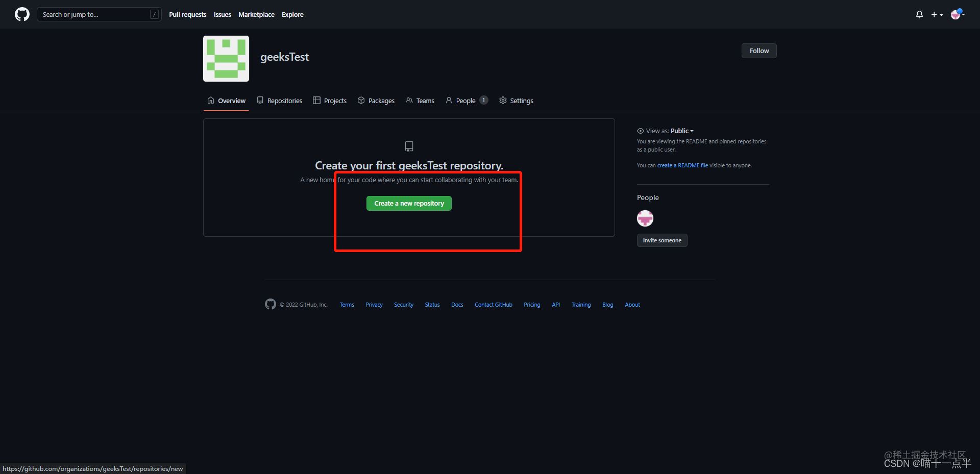Open the Pricing footer link
This screenshot has width=980, height=474.
coord(532,305)
